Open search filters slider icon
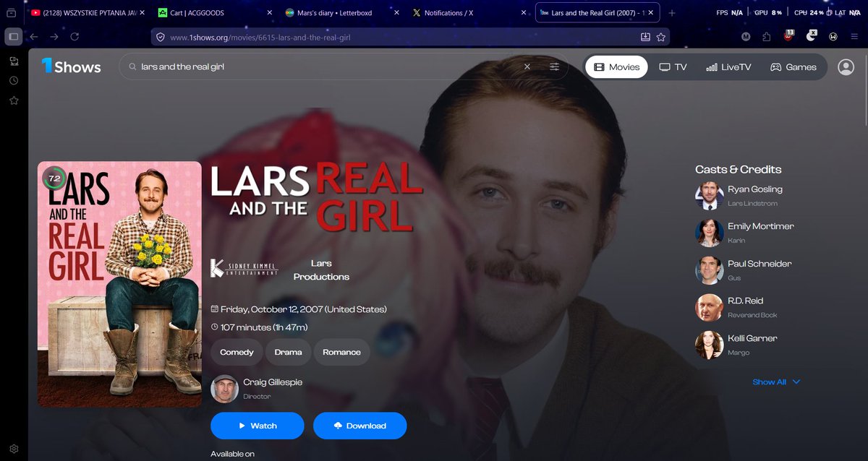 (x=554, y=66)
